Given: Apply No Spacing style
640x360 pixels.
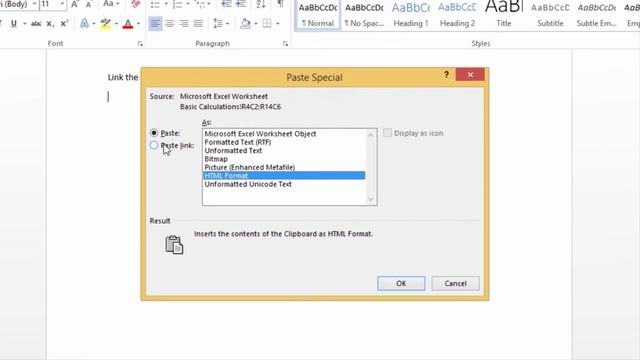Looking at the screenshot, I should (364, 15).
